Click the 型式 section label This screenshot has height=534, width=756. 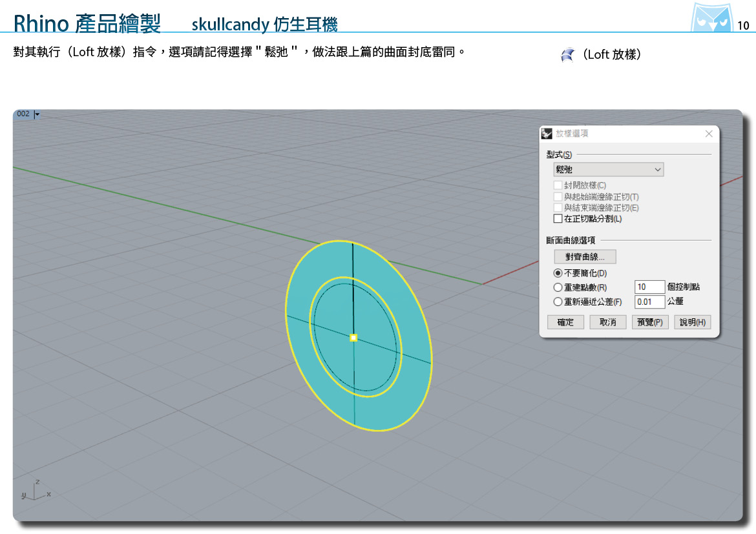560,155
